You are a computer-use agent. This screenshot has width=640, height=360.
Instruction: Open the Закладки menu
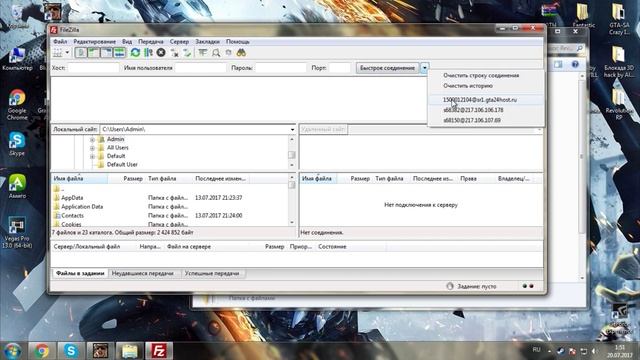207,42
